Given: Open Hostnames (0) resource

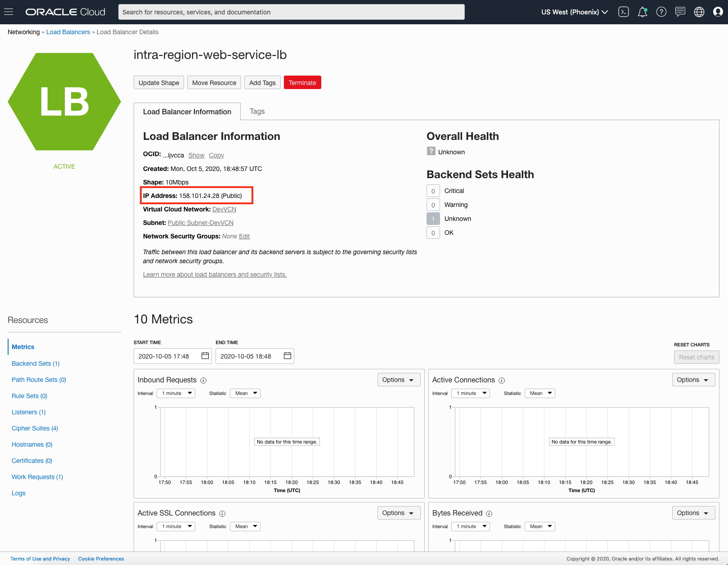Looking at the screenshot, I should [x=32, y=444].
